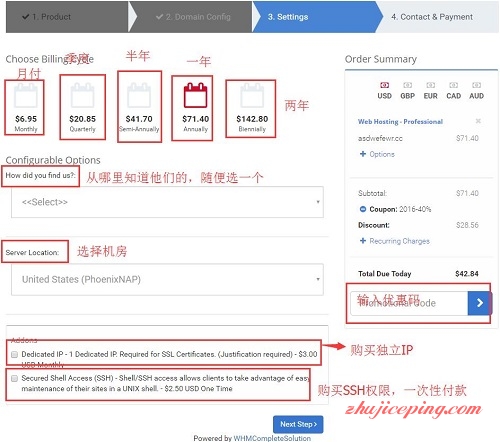The width and height of the screenshot is (500, 442).
Task: Click the Discount $28.56 value
Action: [467, 225]
